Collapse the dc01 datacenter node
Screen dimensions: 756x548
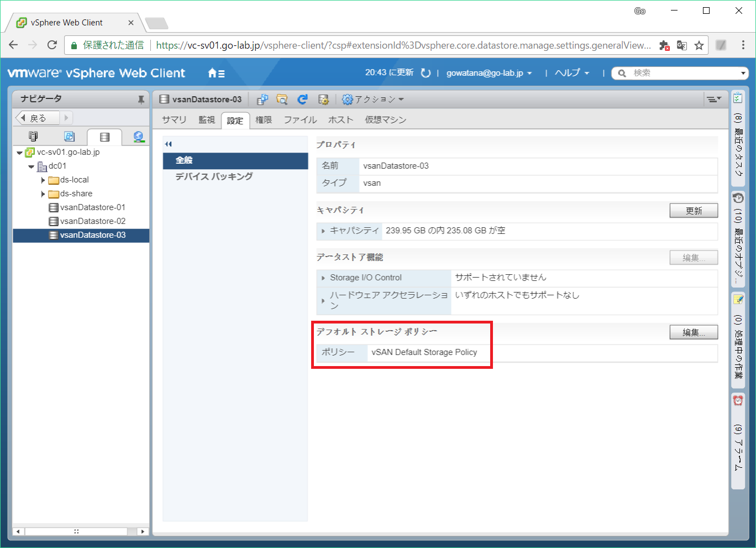pyautogui.click(x=32, y=166)
